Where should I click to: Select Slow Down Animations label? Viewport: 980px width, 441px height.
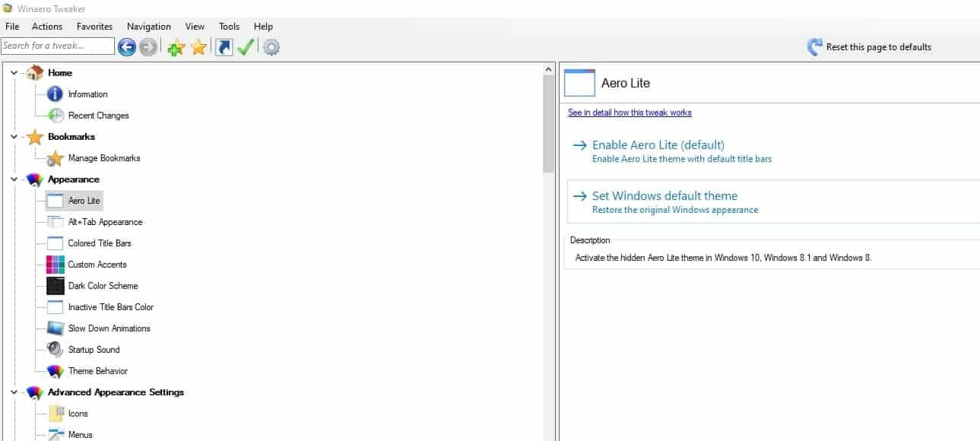[x=109, y=328]
